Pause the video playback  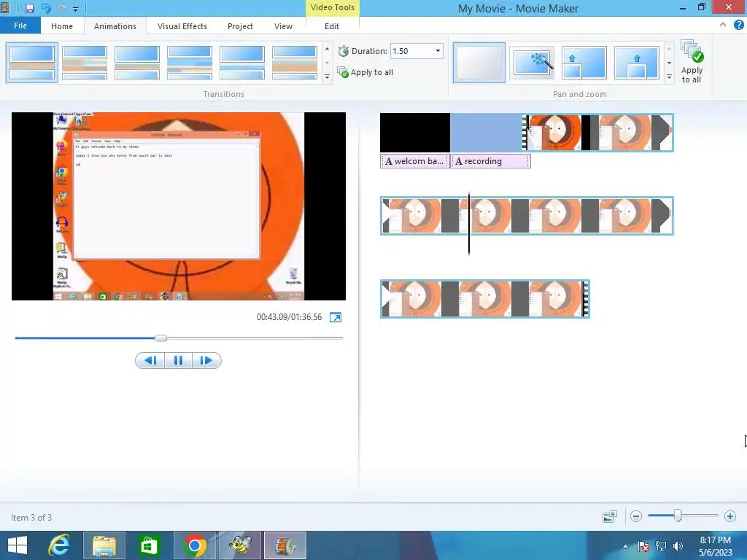[178, 360]
